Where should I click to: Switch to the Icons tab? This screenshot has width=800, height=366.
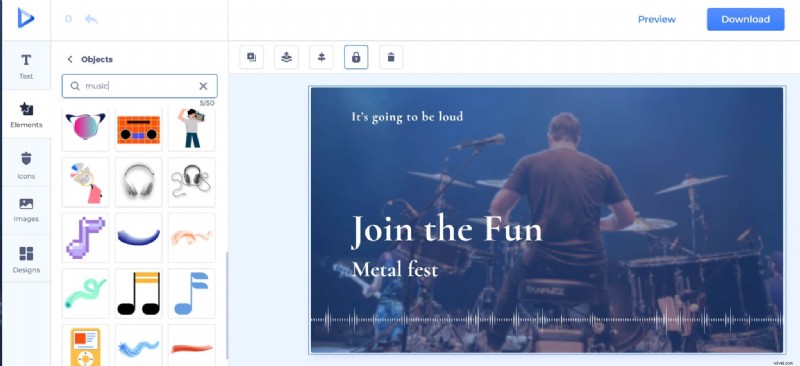[x=26, y=165]
